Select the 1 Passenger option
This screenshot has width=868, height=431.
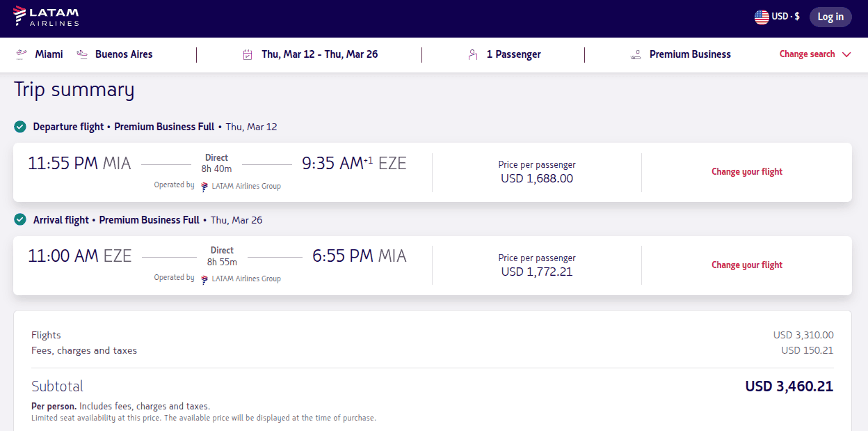pyautogui.click(x=513, y=54)
